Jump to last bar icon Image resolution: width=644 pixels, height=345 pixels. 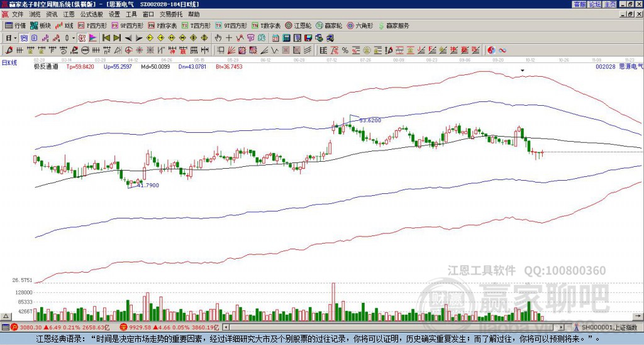click(117, 38)
